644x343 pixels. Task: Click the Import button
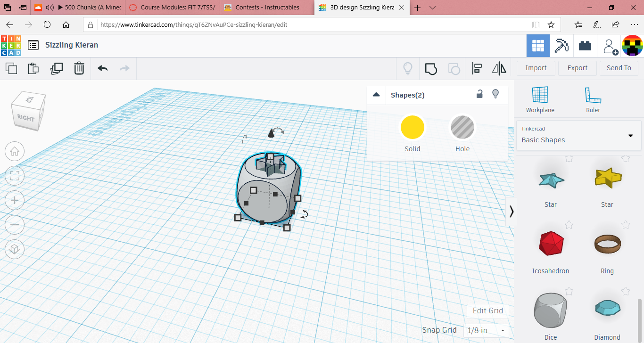(x=536, y=68)
